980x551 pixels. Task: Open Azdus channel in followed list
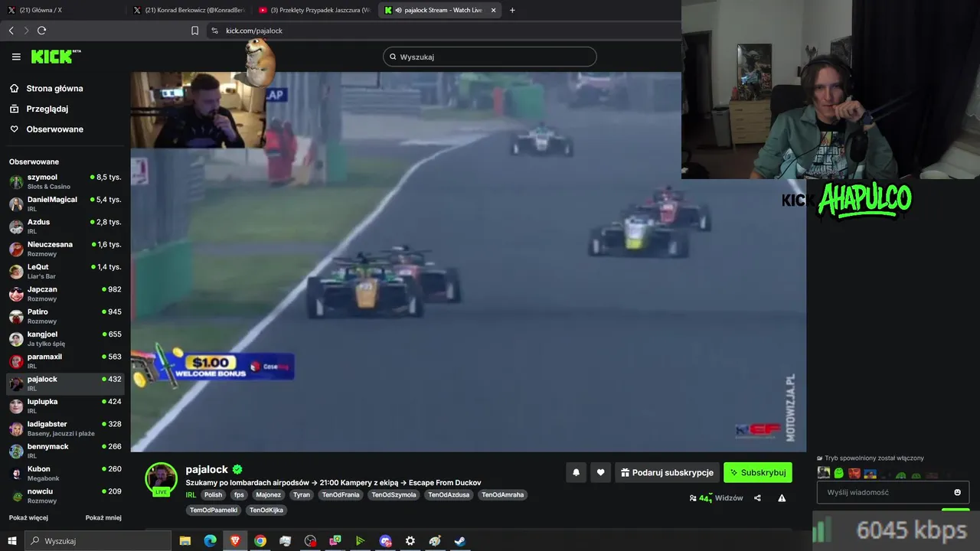65,227
